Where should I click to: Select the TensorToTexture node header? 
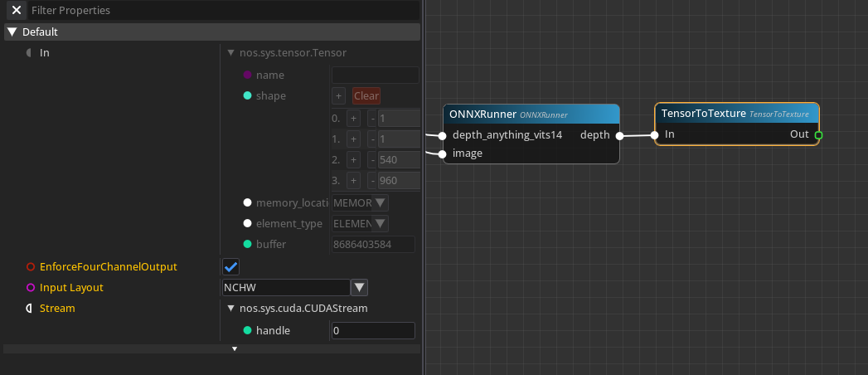coord(737,114)
